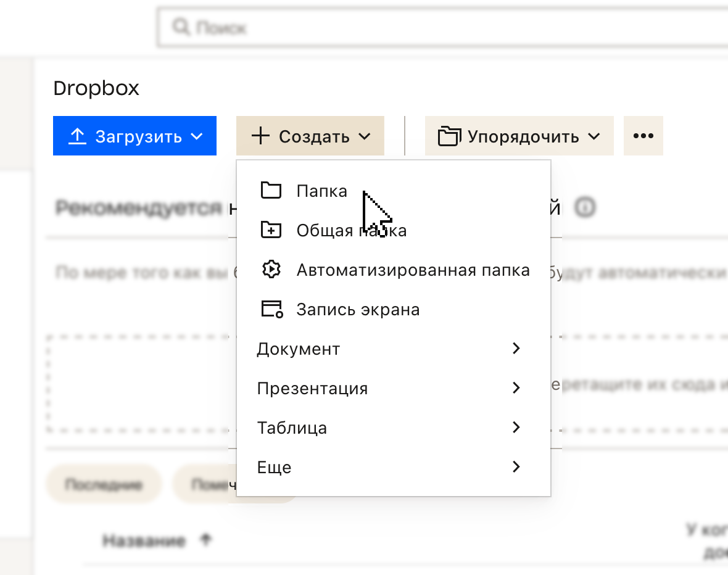Click the shared folder plus icon
This screenshot has width=728, height=575.
coord(271,230)
